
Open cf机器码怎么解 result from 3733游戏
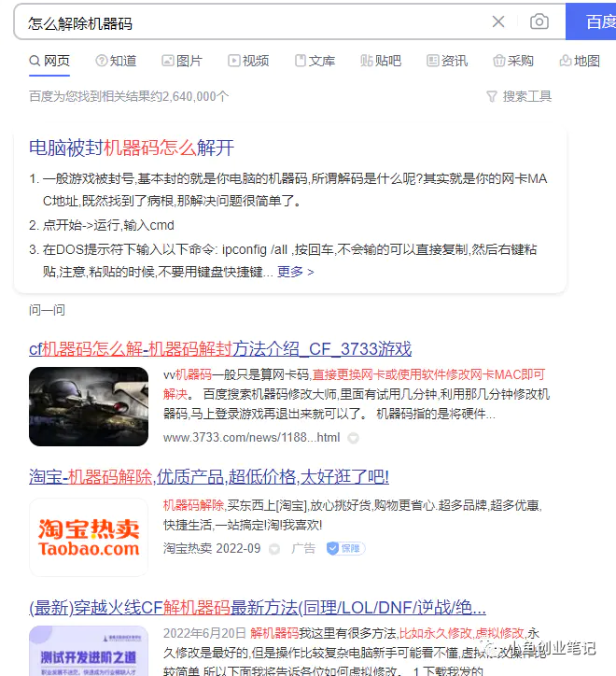pos(220,349)
